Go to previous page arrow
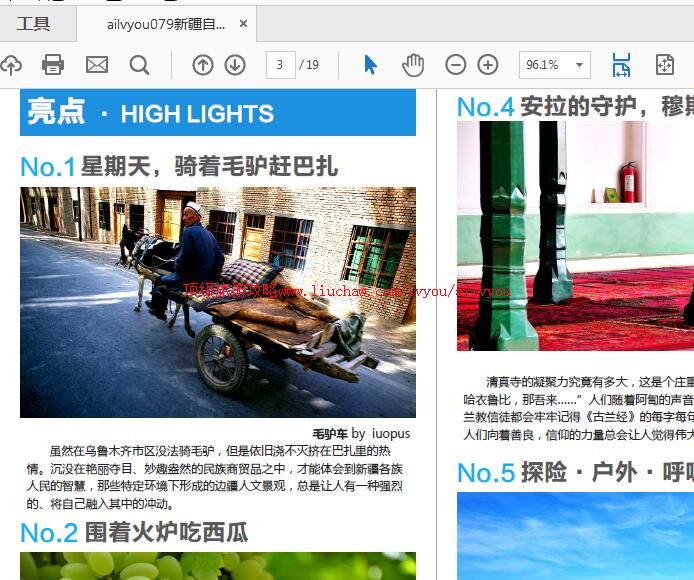 [x=203, y=65]
